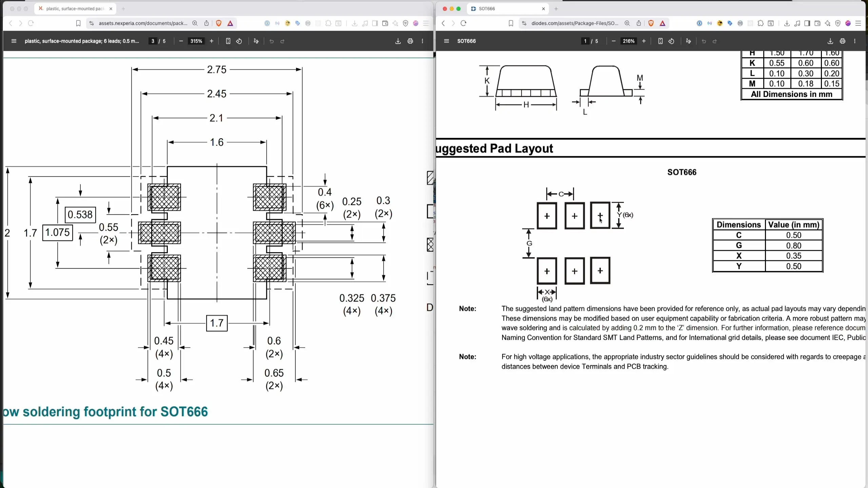Click the diodes.com address bar URL
Image resolution: width=868 pixels, height=488 pixels.
[574, 23]
